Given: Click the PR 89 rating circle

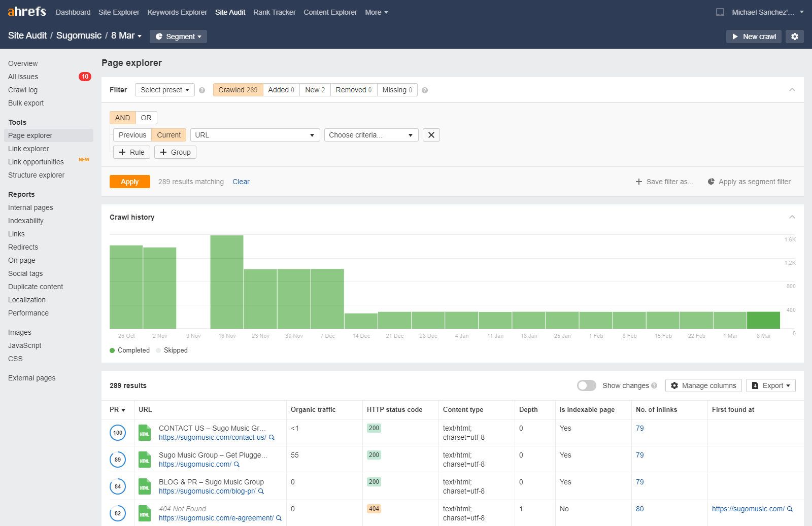Looking at the screenshot, I should pyautogui.click(x=118, y=460).
